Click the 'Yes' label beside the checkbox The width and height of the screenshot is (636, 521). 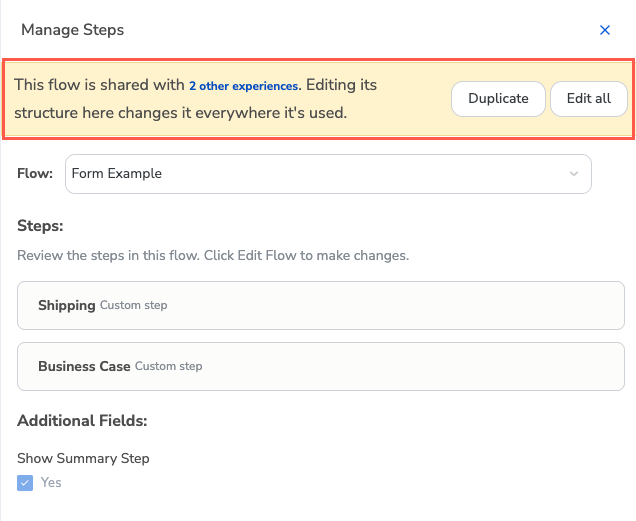tap(51, 482)
